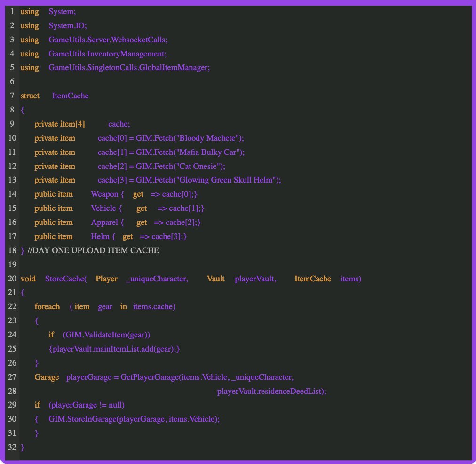Click the 'ItemCache' struct name on line 7
The width and height of the screenshot is (476, 464).
[x=71, y=96]
